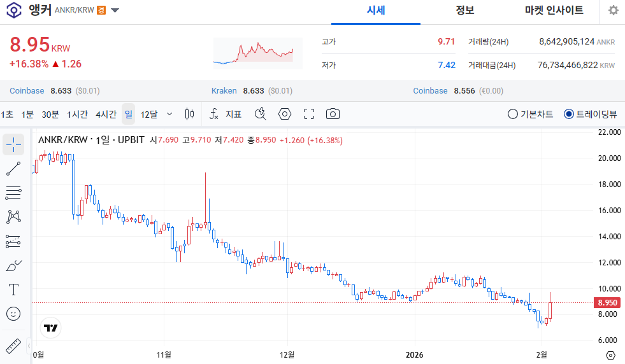Set chart interval to 4시간
Viewport: 625px width, 364px height.
click(x=106, y=115)
